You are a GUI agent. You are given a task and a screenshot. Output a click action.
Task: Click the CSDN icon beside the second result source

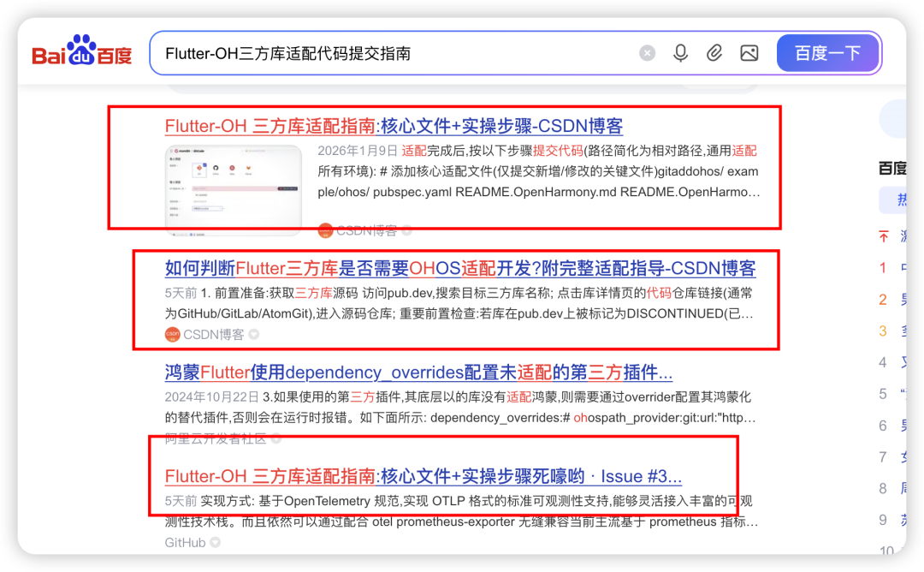coord(172,335)
